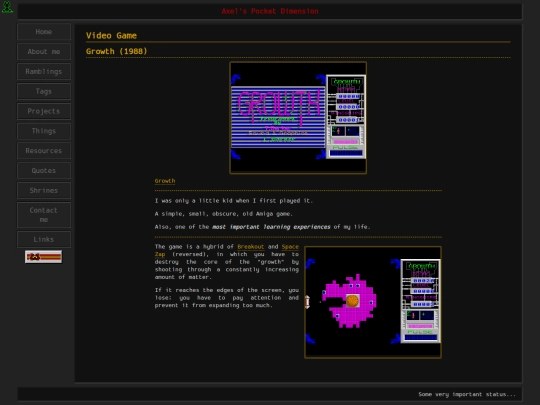
Task: Click 'A simple, small, obscure, old Amiga game' line
Action: [224, 214]
